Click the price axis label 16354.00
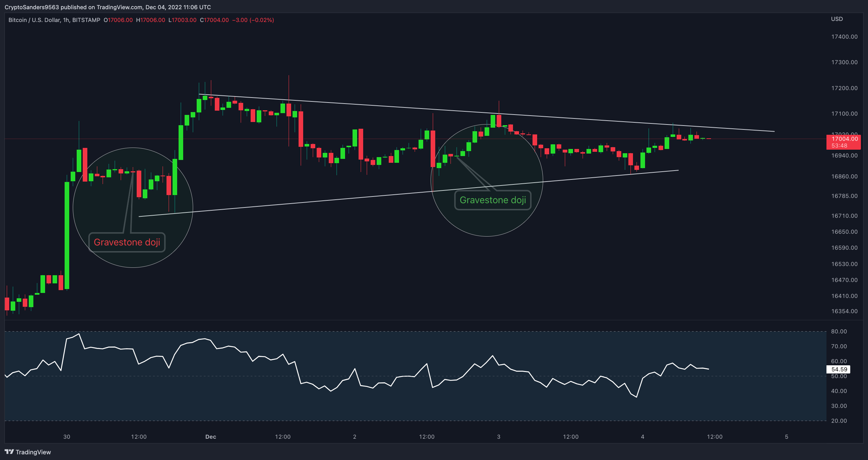This screenshot has height=460, width=868. pyautogui.click(x=844, y=311)
